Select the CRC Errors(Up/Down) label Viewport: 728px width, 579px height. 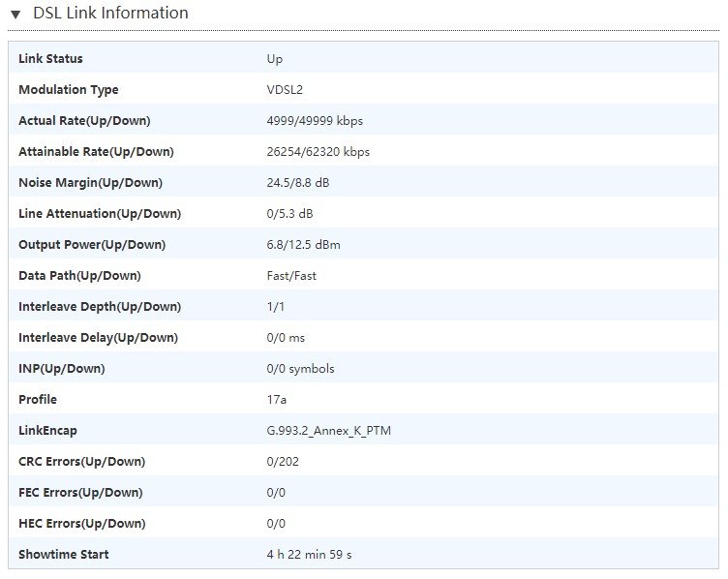click(x=81, y=462)
